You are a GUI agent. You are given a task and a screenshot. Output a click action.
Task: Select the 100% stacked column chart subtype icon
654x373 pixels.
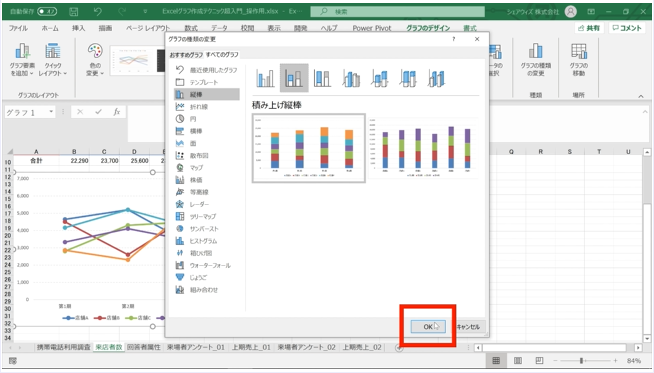(322, 78)
